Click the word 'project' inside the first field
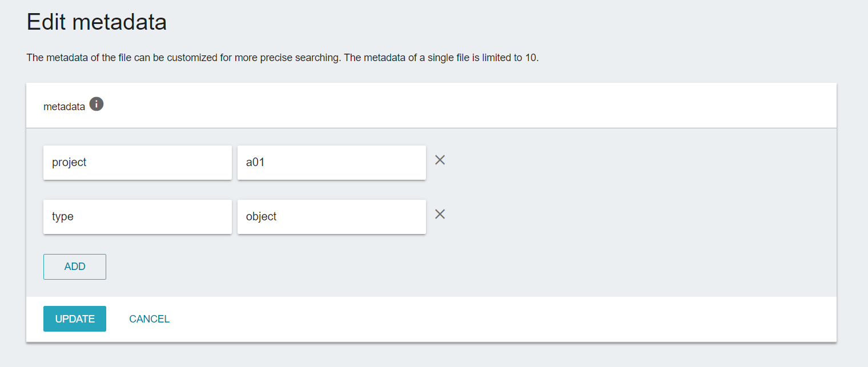Viewport: 868px width, 367px height. [x=69, y=163]
